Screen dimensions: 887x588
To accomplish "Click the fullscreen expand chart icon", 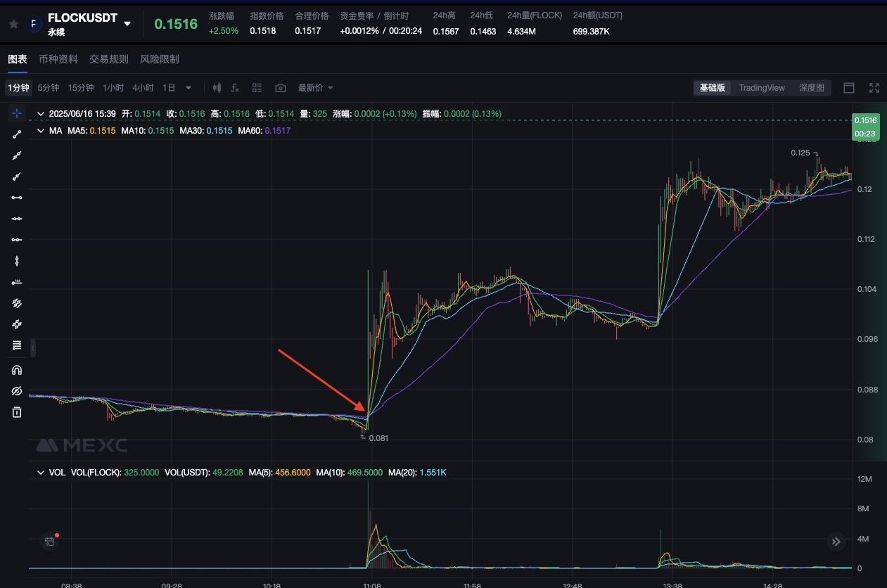I will (x=874, y=88).
